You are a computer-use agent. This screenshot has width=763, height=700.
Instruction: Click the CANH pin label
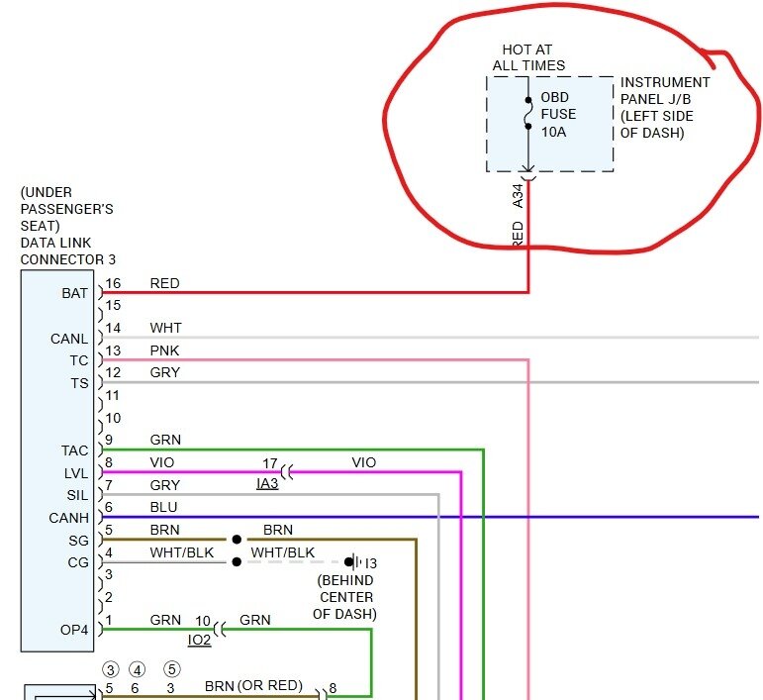(x=68, y=518)
